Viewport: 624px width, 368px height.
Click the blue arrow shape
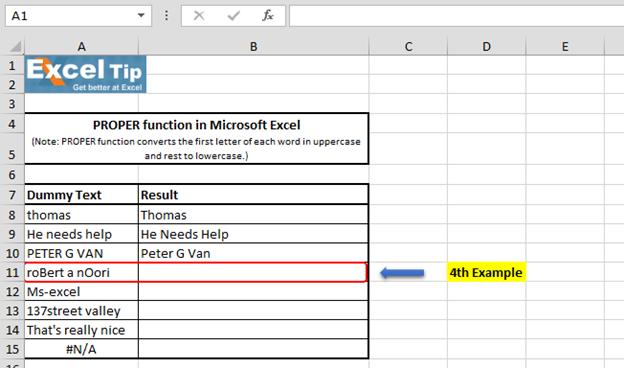coord(402,273)
